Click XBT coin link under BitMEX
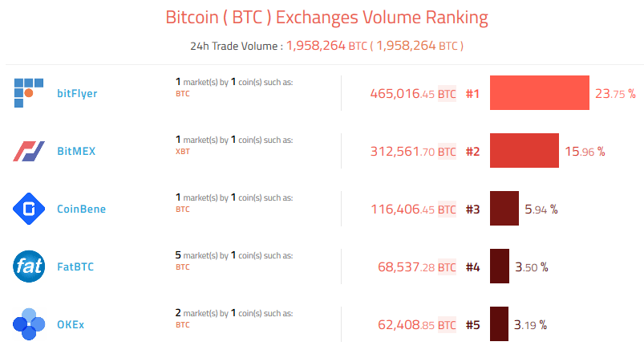This screenshot has width=644, height=358. (x=181, y=152)
